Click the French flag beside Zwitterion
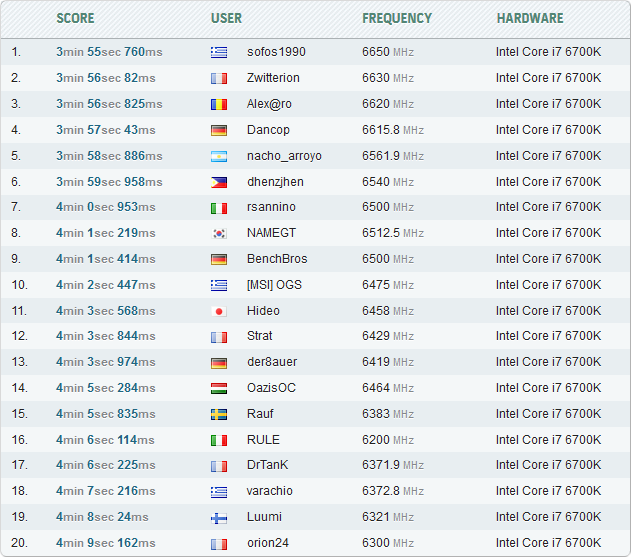This screenshot has width=631, height=557. coord(219,78)
